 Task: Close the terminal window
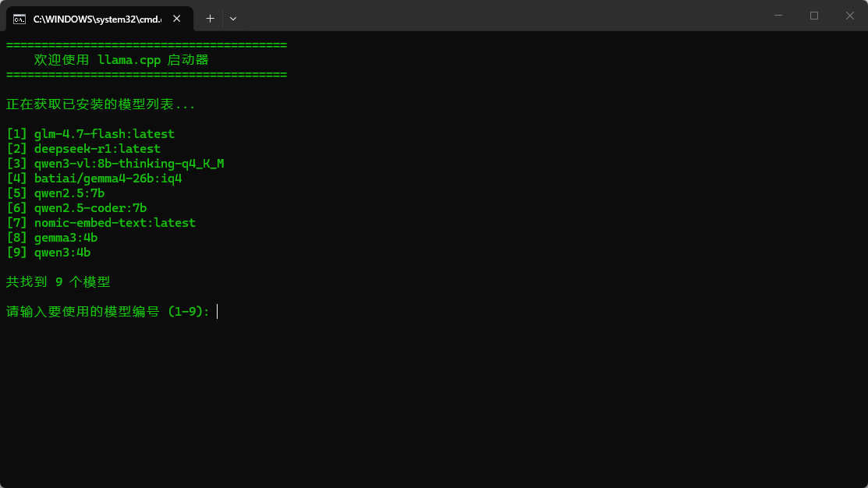click(850, 16)
